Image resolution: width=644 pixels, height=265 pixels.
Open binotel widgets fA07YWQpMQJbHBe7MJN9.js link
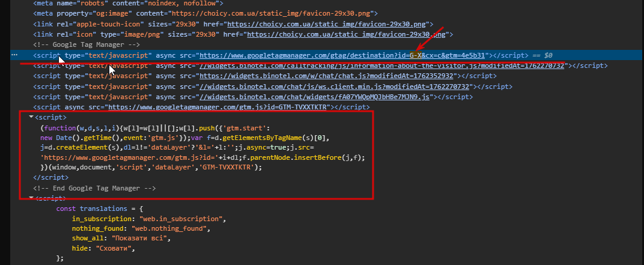coord(315,97)
